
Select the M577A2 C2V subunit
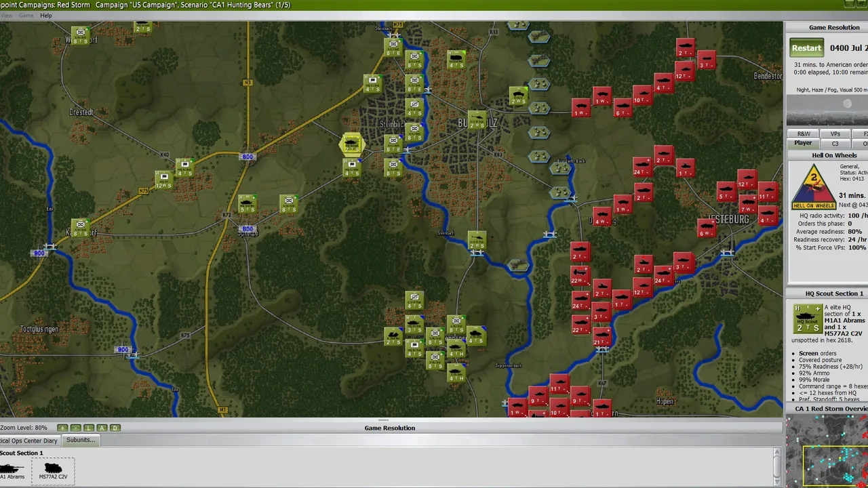coord(53,470)
